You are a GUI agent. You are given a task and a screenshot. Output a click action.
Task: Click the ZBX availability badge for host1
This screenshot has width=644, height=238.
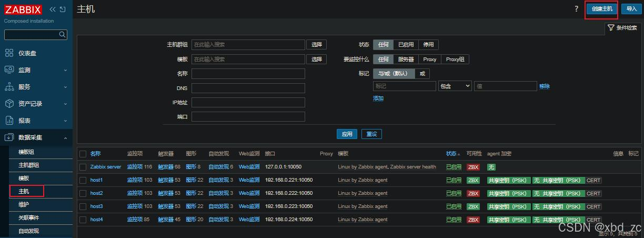coord(473,180)
